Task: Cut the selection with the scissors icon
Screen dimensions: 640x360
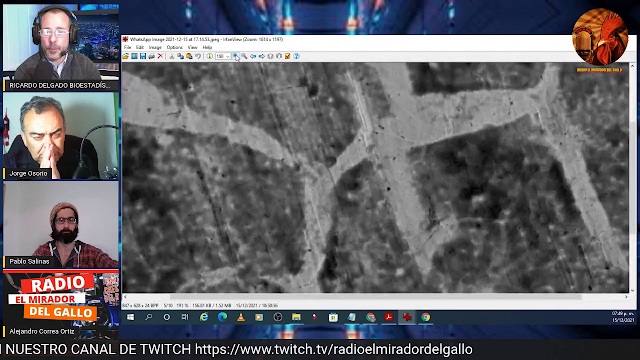Action: [x=172, y=56]
